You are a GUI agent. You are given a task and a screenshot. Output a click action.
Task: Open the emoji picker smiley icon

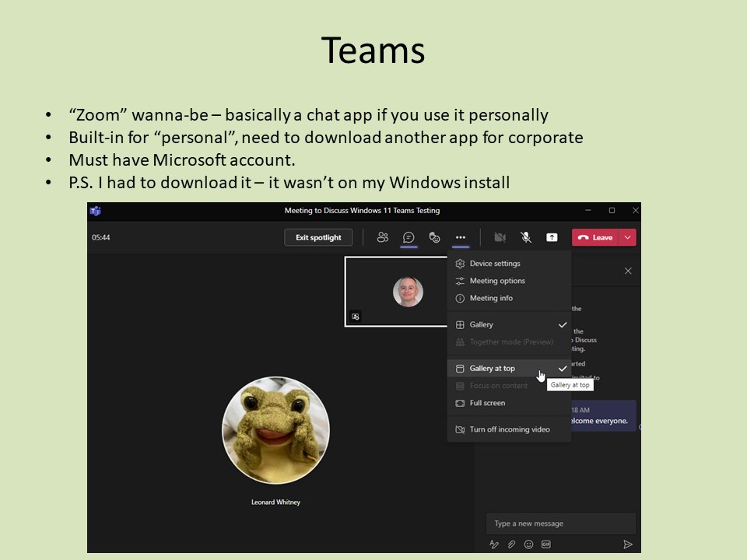point(529,544)
